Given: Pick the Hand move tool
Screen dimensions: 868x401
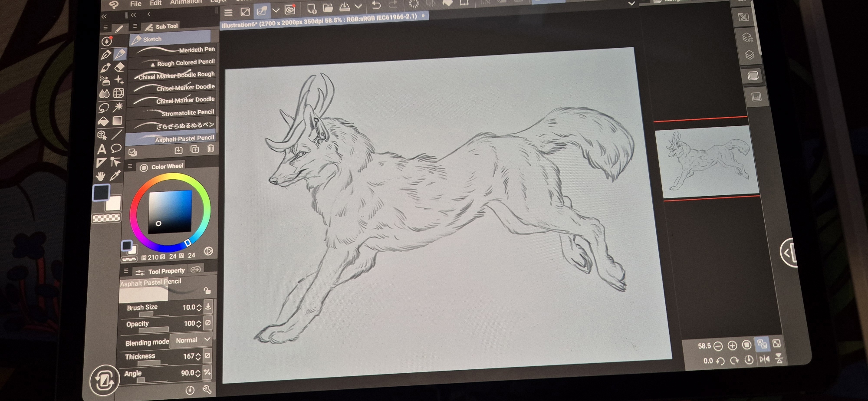Looking at the screenshot, I should point(101,176).
